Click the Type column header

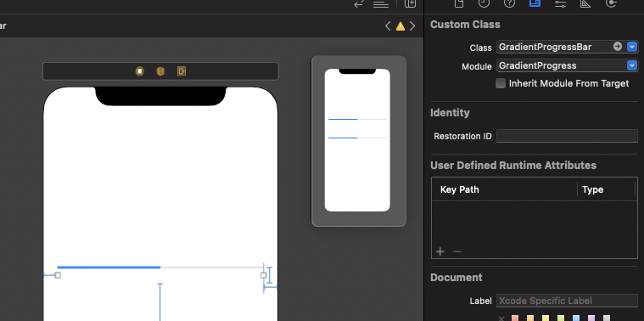tap(592, 189)
